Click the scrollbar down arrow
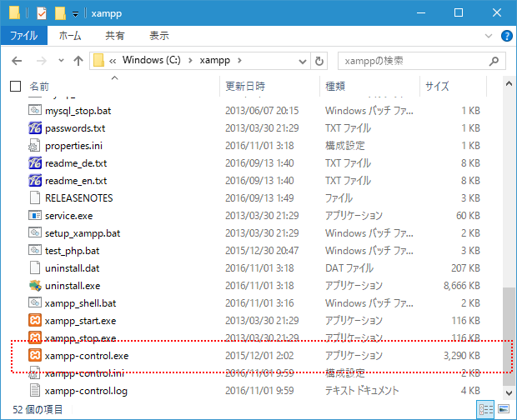Screen dimensions: 517x420 pos(509,393)
